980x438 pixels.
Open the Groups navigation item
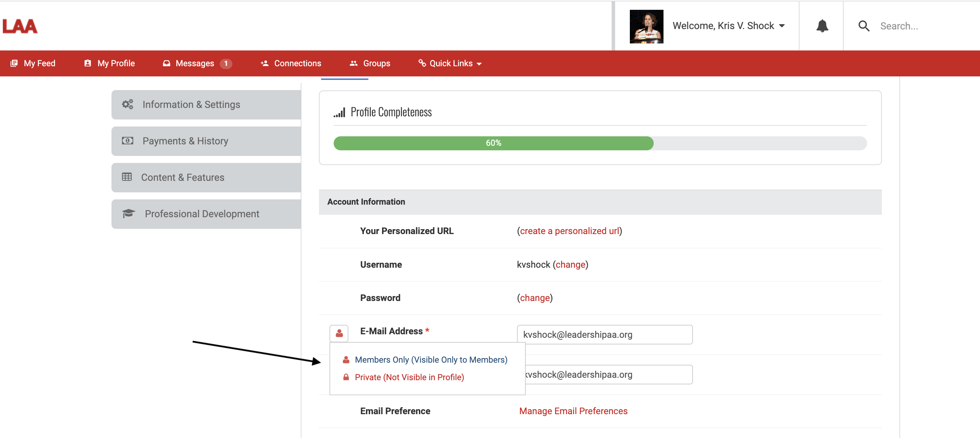coord(376,63)
